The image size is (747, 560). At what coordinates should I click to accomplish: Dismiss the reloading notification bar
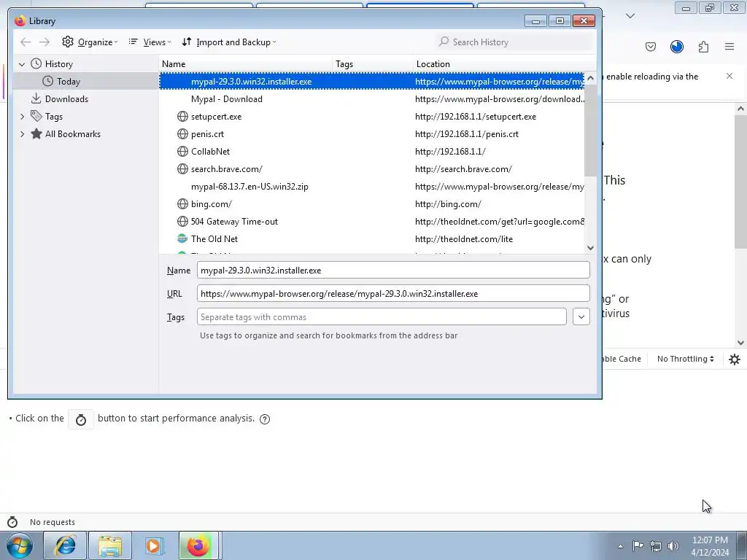tap(729, 76)
